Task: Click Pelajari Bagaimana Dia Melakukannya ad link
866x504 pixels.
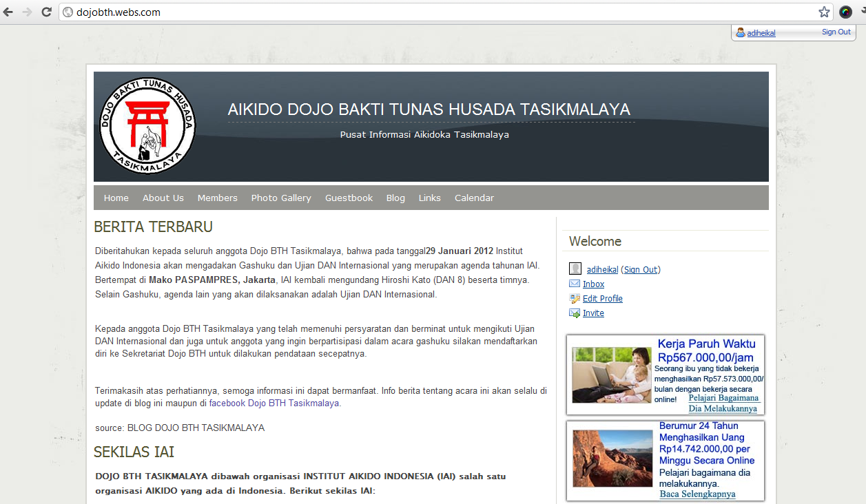Action: pos(723,403)
